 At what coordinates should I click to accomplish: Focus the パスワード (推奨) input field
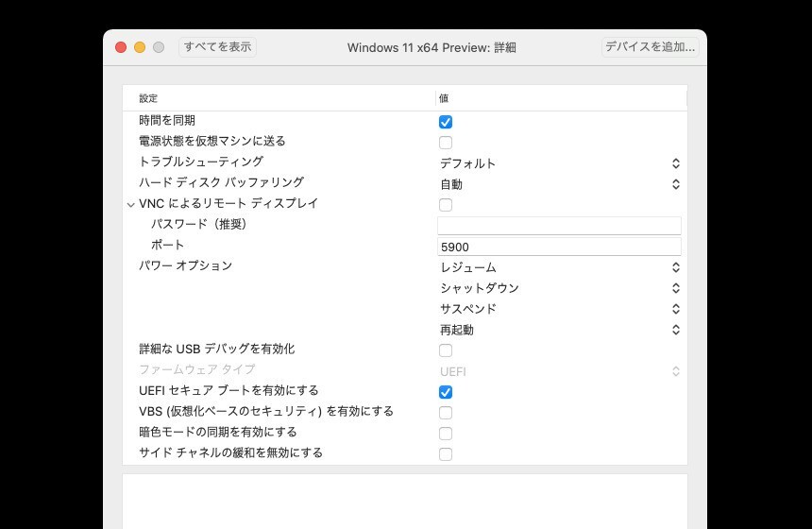click(x=559, y=226)
